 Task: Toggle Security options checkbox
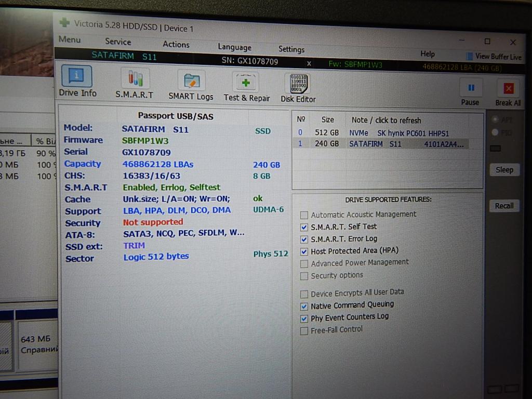pyautogui.click(x=304, y=276)
